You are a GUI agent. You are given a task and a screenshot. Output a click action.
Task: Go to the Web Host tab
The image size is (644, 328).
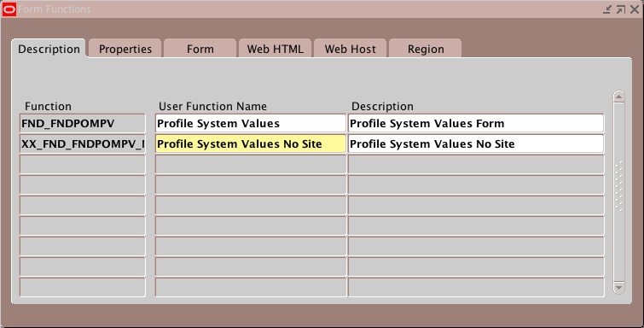coord(350,49)
